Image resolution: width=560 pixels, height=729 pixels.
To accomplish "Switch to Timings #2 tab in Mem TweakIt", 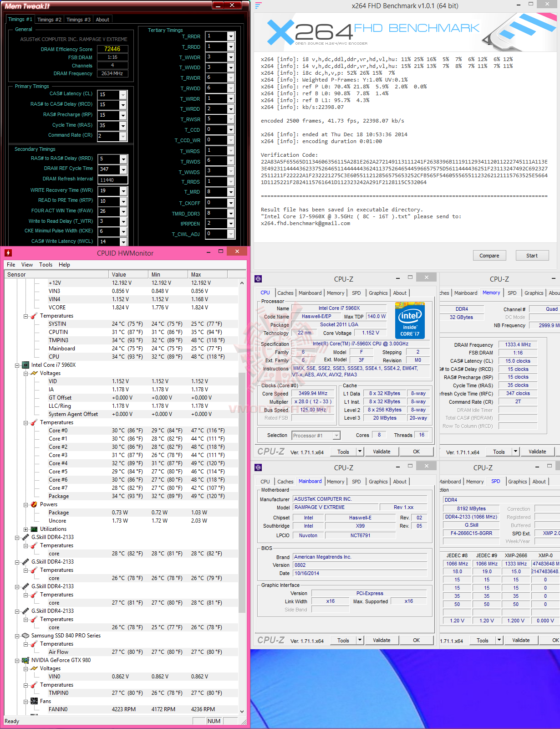I will pos(49,20).
